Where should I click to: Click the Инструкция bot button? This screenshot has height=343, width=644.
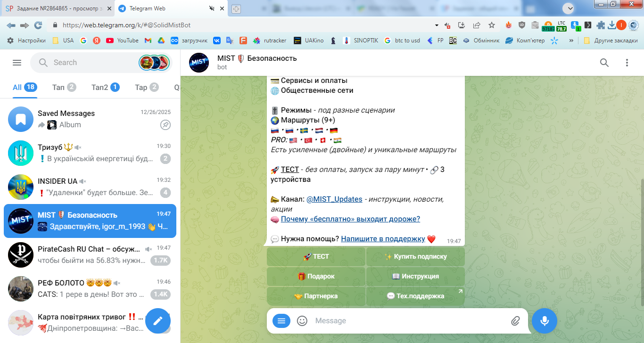(x=415, y=277)
